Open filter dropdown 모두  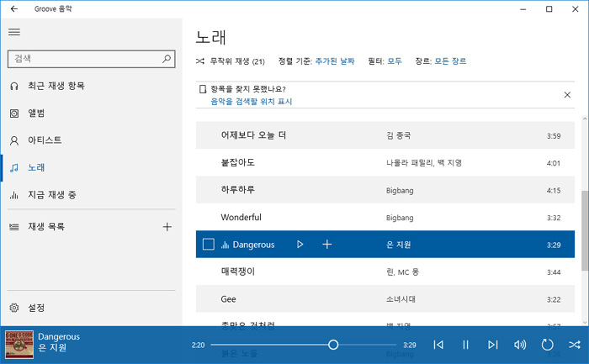(x=395, y=61)
